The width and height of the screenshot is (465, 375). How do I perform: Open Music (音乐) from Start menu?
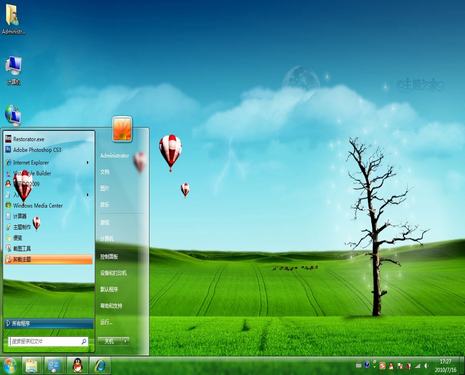[105, 204]
